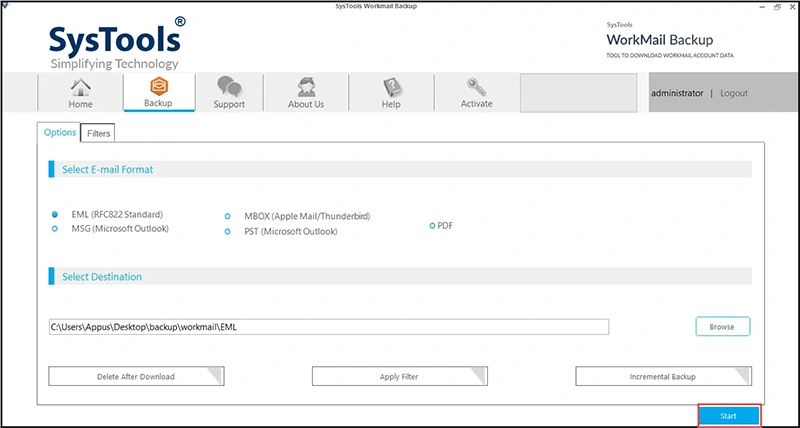
Task: Restore the window size
Action: [x=777, y=7]
